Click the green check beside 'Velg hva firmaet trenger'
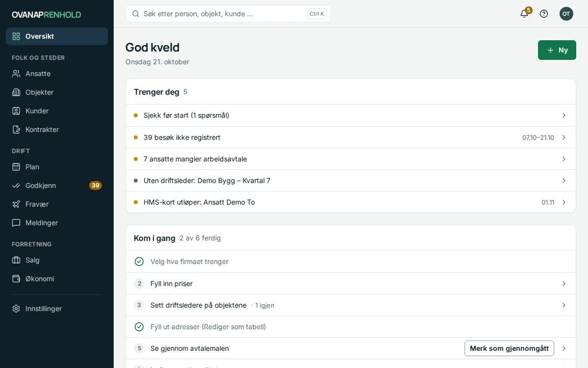The image size is (588, 368). 139,262
